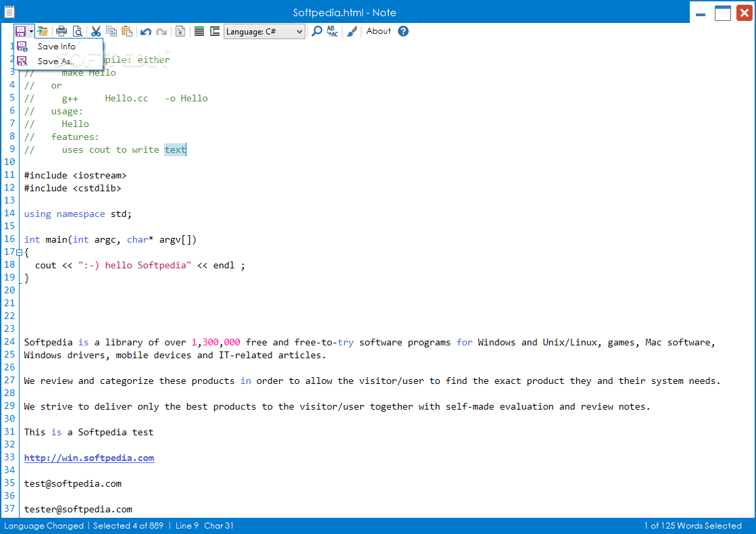This screenshot has height=534, width=756.
Task: Click the highlighted word 'text' on line 9
Action: [175, 149]
